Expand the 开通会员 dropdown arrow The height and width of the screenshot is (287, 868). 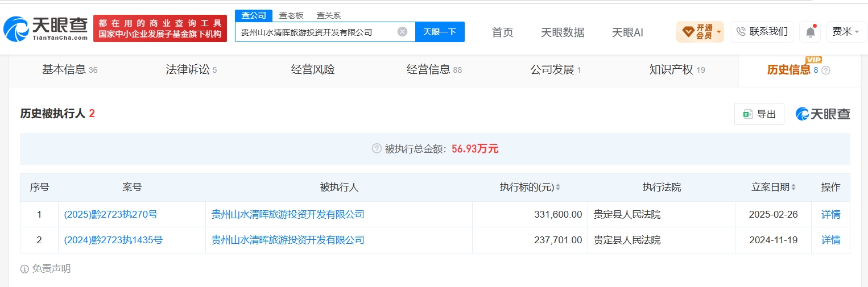pos(719,32)
